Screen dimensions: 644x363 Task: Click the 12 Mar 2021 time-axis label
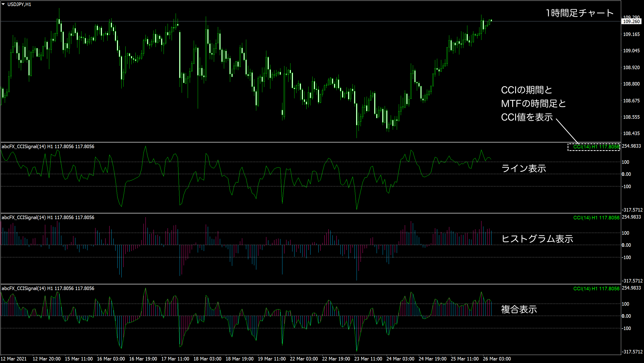[14, 359]
